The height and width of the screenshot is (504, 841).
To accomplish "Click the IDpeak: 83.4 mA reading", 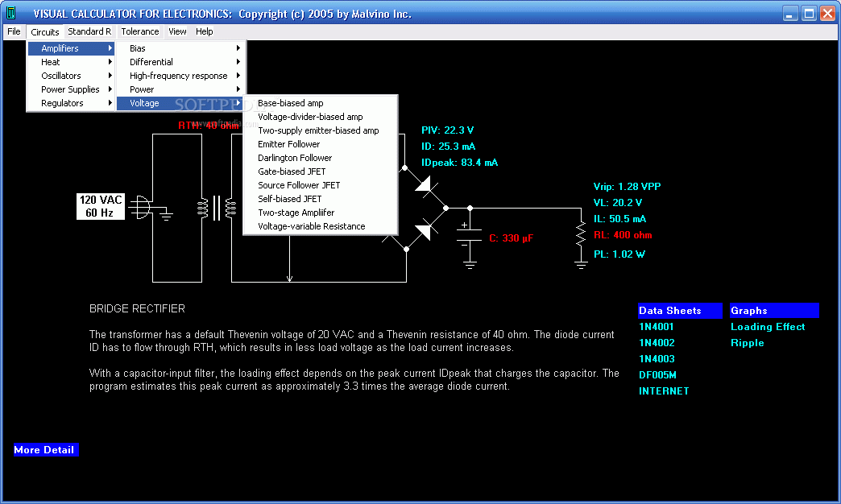I will 459,163.
